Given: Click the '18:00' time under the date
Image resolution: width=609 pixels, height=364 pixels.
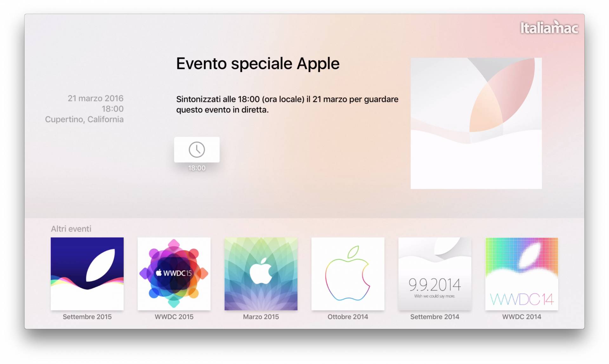Looking at the screenshot, I should click(113, 109).
